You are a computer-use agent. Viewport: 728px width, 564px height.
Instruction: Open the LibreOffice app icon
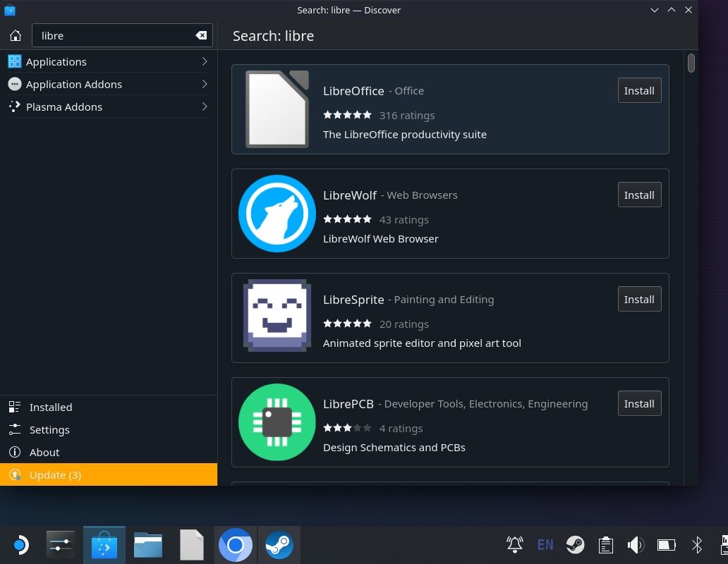tap(277, 109)
